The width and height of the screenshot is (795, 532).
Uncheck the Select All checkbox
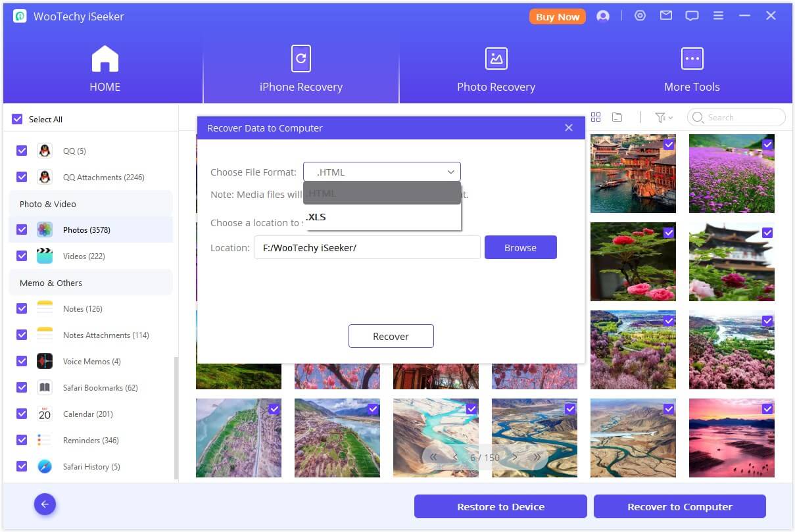coord(18,119)
